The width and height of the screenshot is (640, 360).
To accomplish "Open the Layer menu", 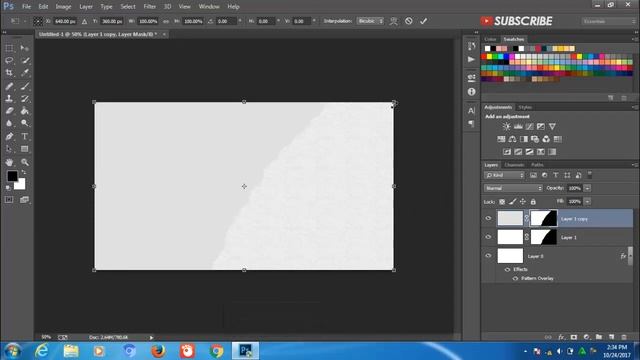I will pyautogui.click(x=86, y=7).
